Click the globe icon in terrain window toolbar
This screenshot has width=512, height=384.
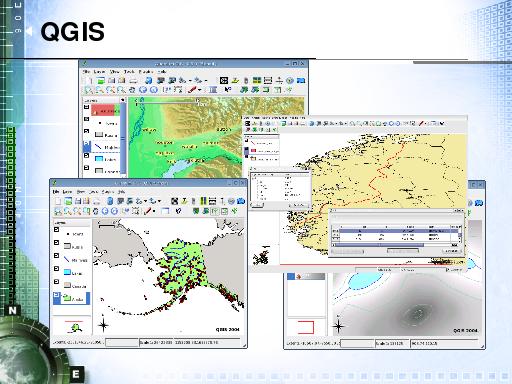click(x=290, y=80)
